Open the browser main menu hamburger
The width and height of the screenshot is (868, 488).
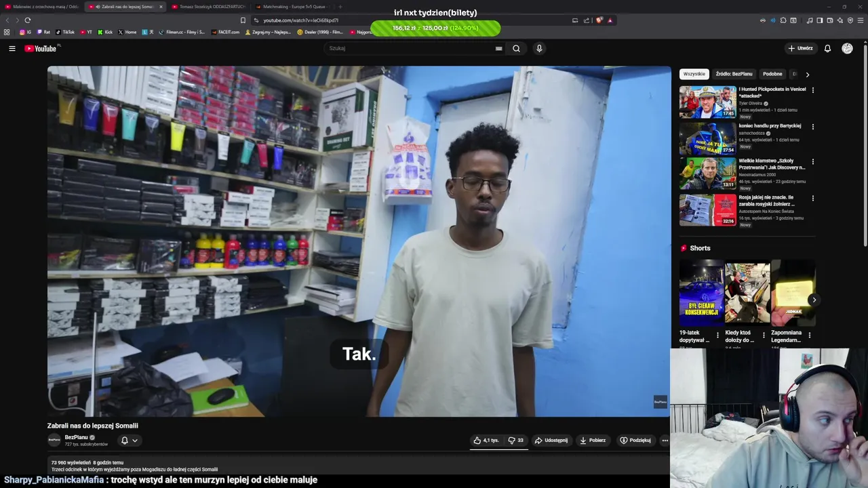(x=861, y=20)
